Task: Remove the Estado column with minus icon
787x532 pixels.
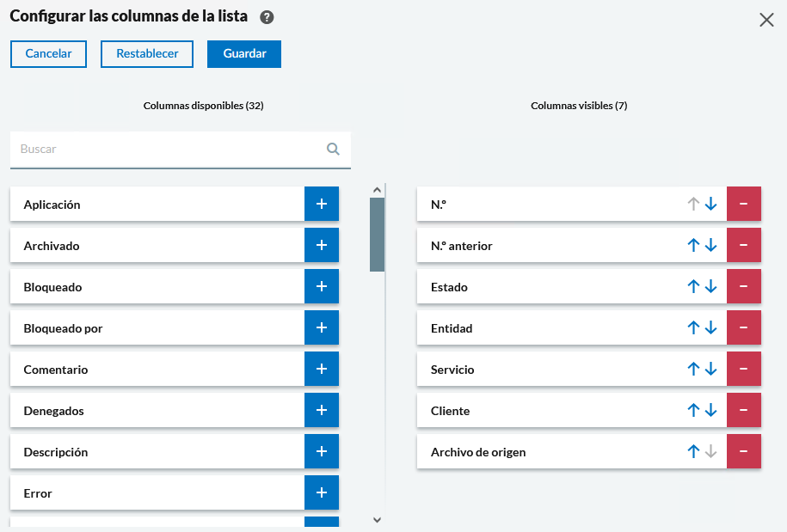Action: point(743,287)
